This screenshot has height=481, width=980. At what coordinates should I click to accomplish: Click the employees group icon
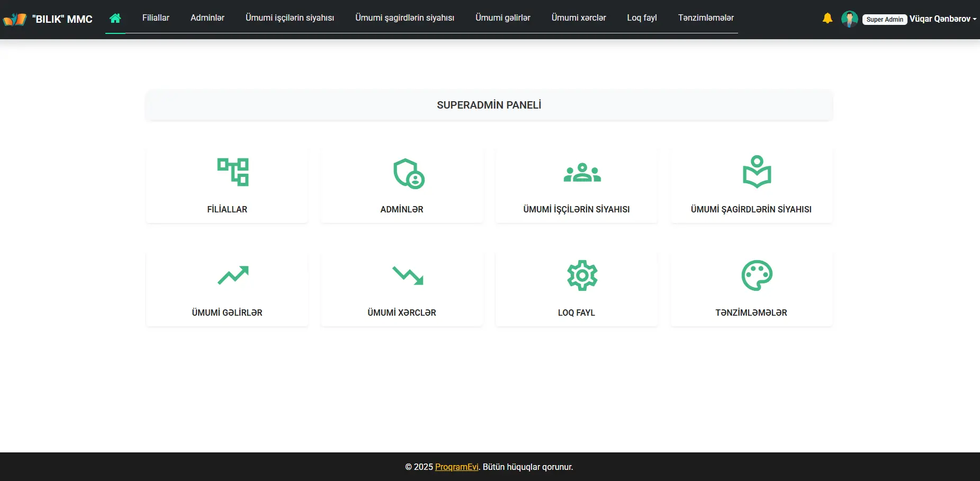tap(582, 173)
